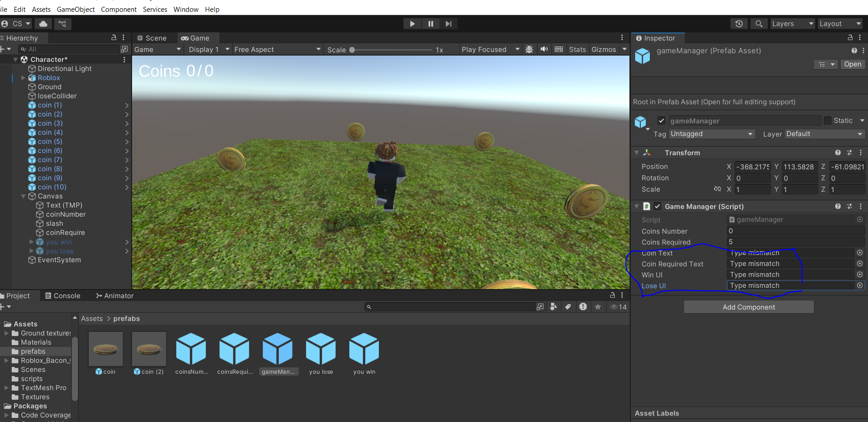
Task: Switch to the Animator tab
Action: [115, 295]
